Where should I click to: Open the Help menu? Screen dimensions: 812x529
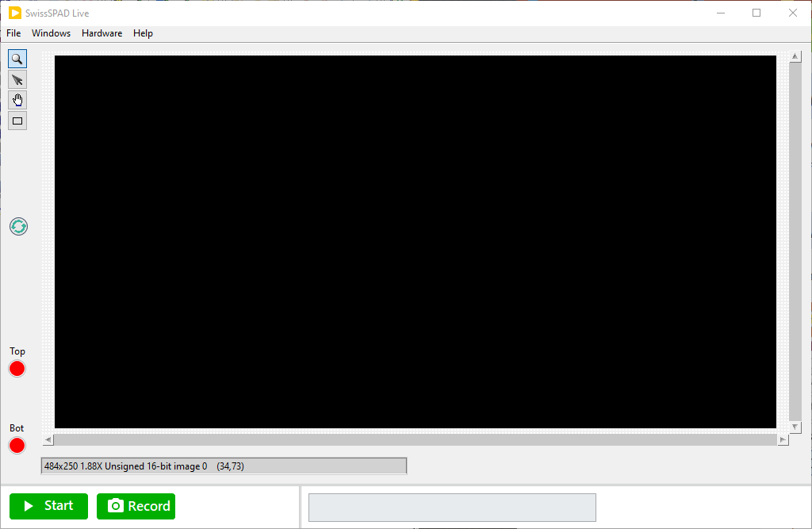[143, 33]
